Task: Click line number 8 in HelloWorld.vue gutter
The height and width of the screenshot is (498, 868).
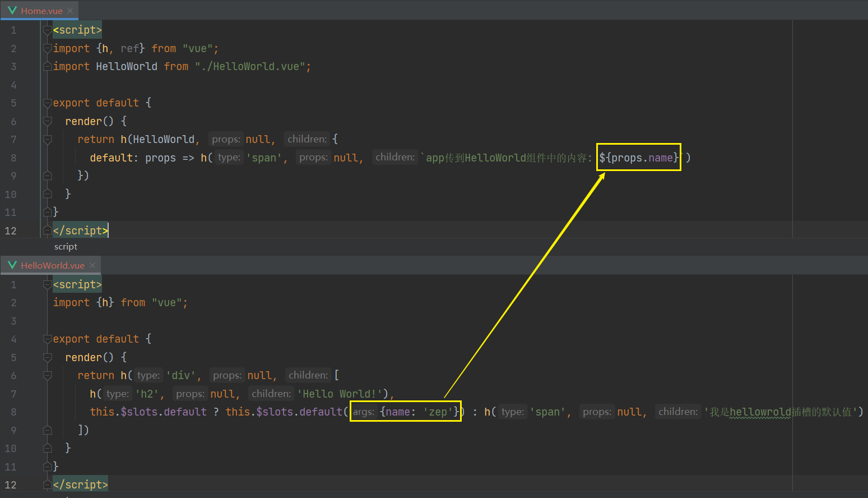Action: (x=13, y=412)
